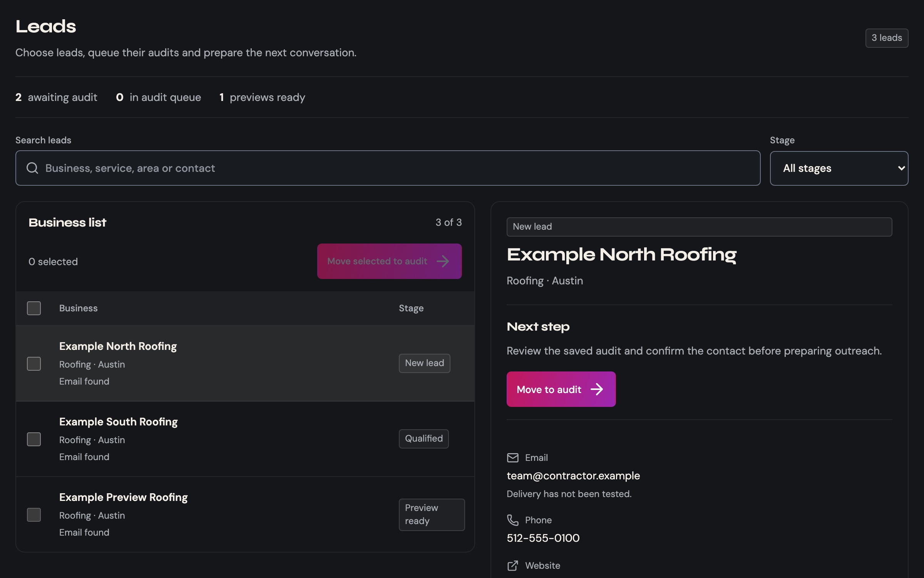Click the 3 of 3 count
The image size is (924, 578).
449,222
